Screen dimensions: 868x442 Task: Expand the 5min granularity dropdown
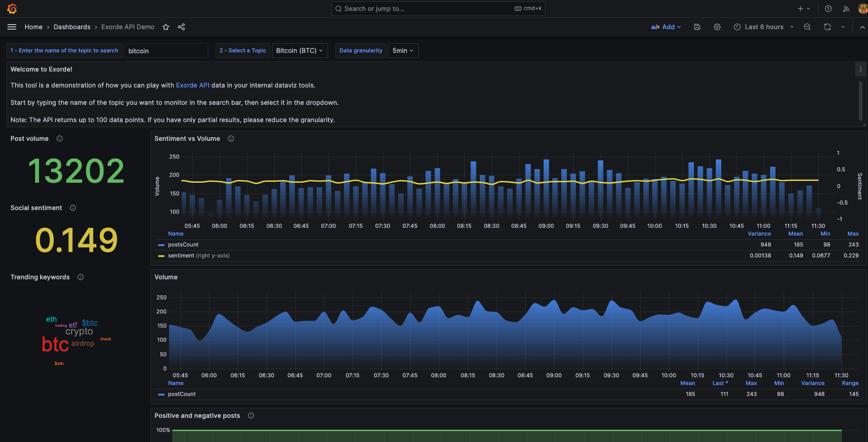[403, 51]
